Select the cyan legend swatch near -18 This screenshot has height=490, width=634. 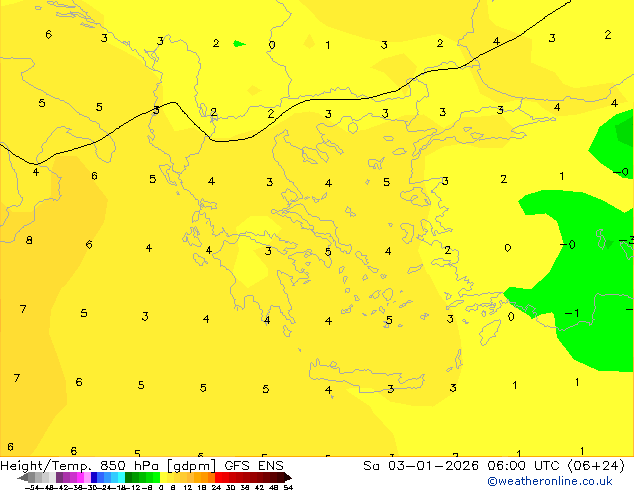click(121, 477)
